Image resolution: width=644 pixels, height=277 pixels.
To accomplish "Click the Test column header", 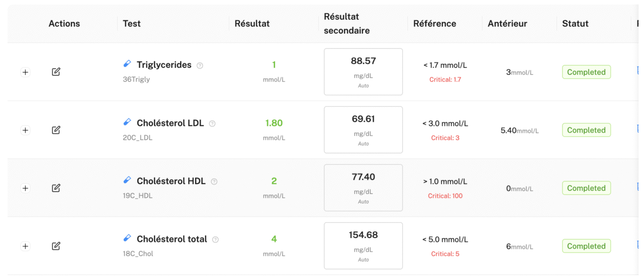I will 132,23.
